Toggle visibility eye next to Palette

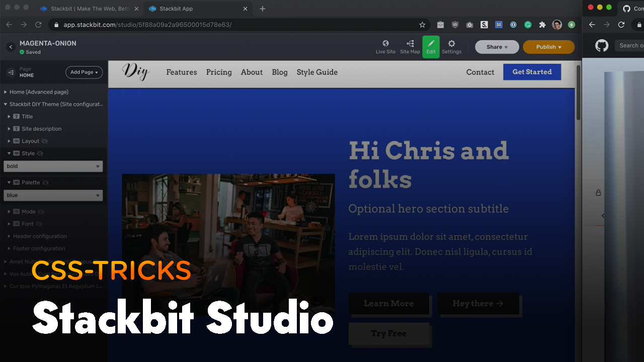coord(46,182)
